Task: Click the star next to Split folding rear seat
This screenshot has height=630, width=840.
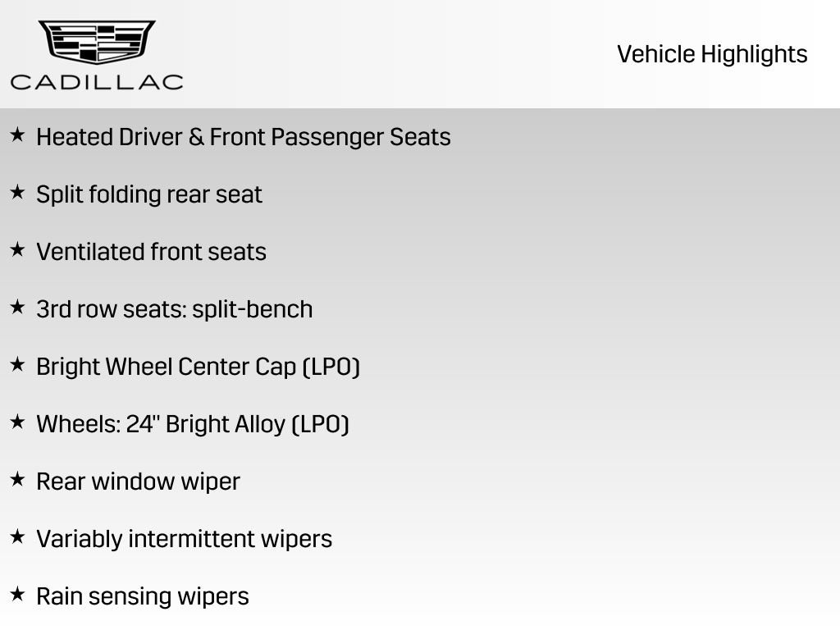Action: tap(17, 193)
